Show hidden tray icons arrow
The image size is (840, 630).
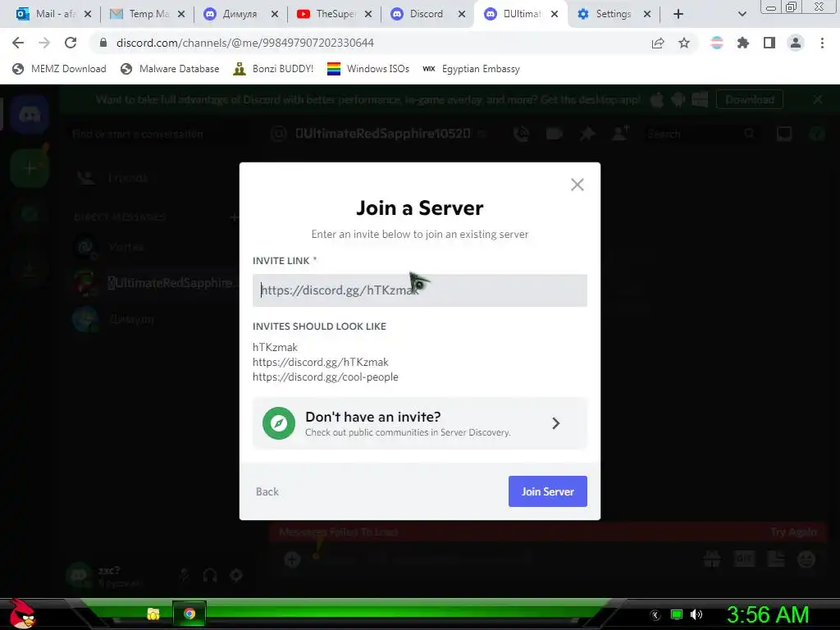click(655, 615)
